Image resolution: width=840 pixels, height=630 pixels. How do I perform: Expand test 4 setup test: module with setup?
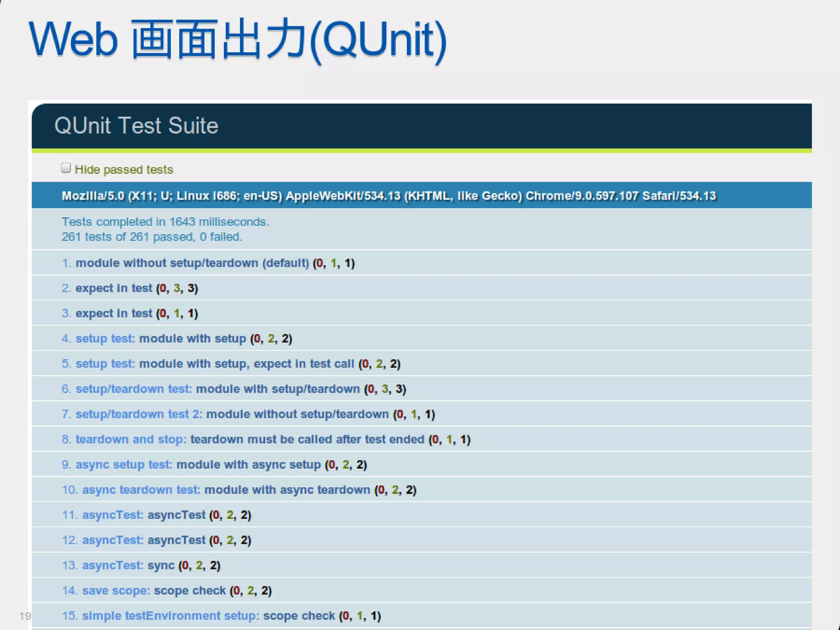[x=422, y=338]
